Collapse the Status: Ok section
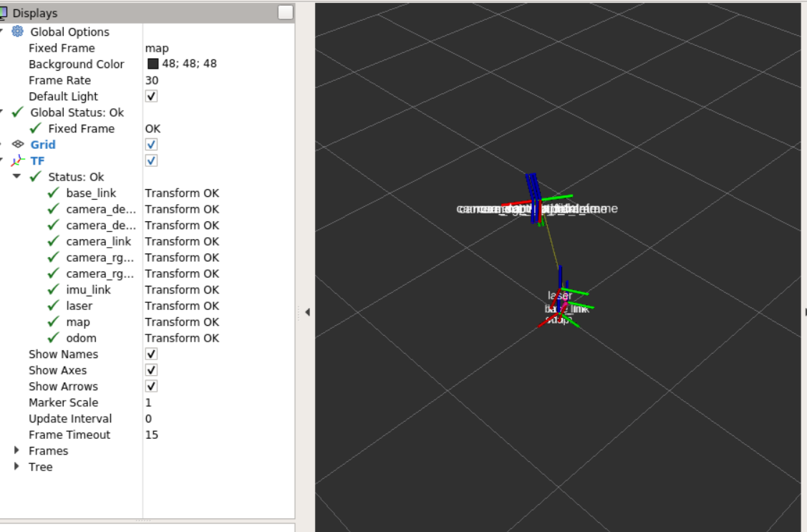The width and height of the screenshot is (807, 532). pyautogui.click(x=16, y=176)
